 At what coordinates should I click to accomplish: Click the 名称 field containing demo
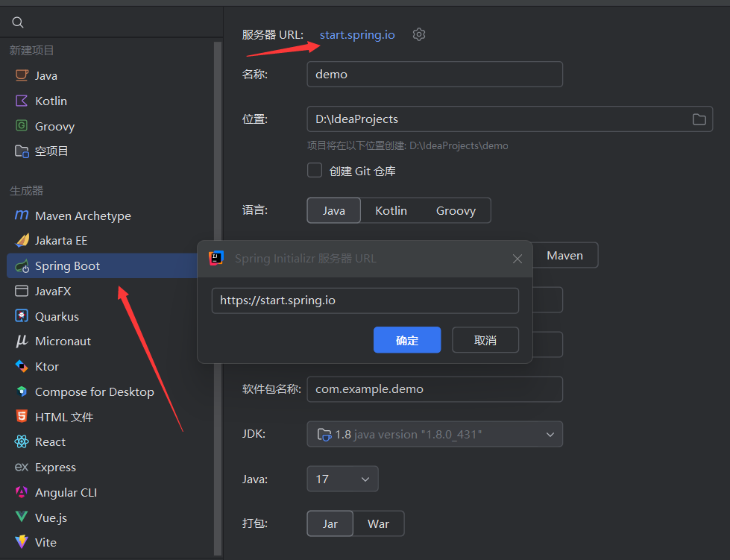pyautogui.click(x=435, y=74)
